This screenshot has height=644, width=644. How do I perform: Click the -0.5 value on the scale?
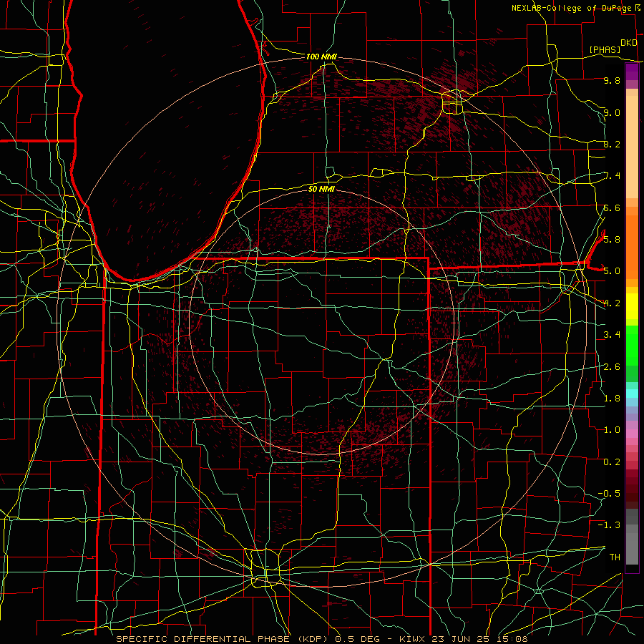609,494
